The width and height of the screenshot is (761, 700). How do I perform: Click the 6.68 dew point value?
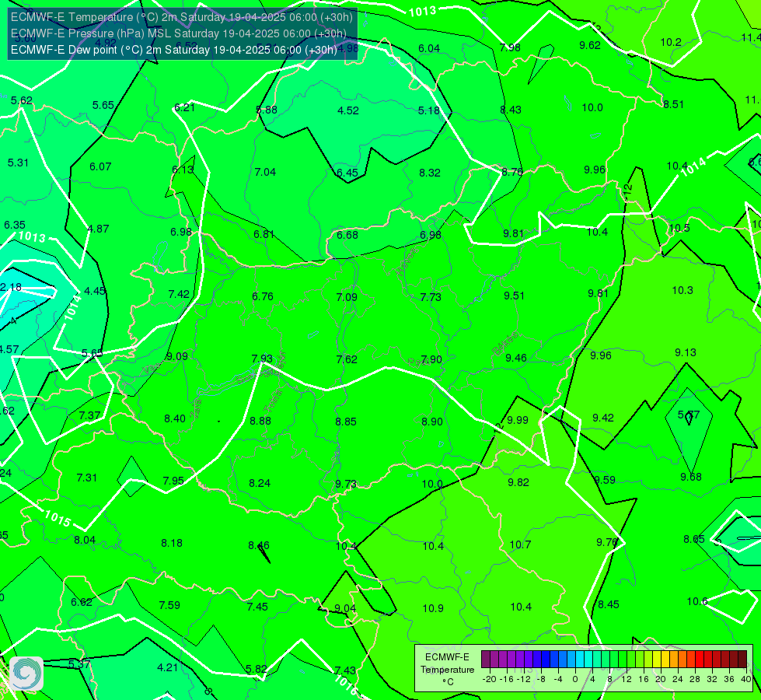tap(347, 235)
